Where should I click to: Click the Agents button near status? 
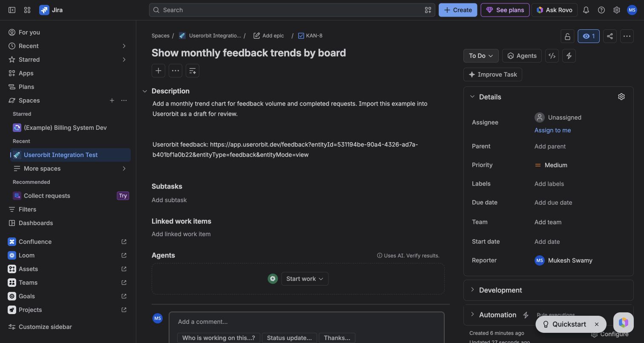click(522, 56)
